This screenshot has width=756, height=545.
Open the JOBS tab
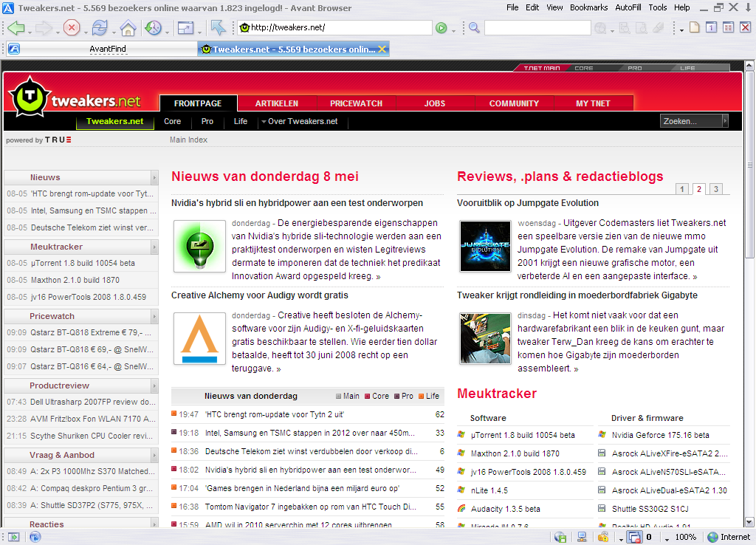tap(435, 103)
